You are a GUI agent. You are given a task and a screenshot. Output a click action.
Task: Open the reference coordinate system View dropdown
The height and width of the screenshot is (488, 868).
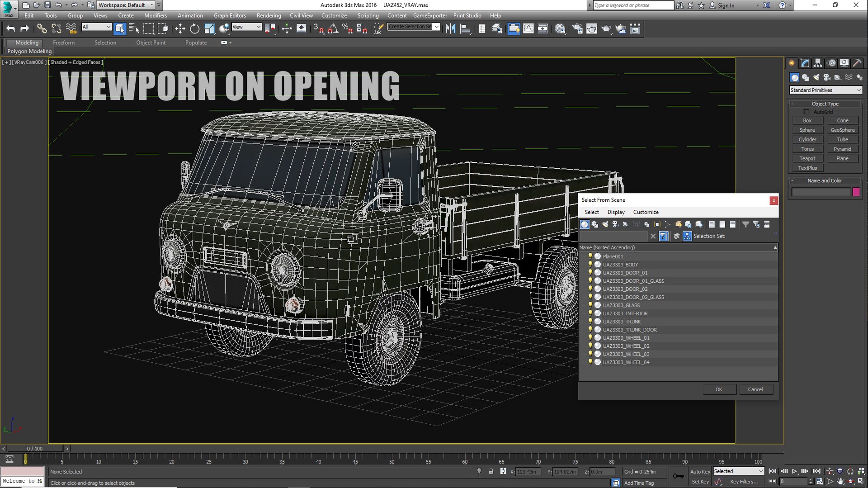[x=246, y=27]
